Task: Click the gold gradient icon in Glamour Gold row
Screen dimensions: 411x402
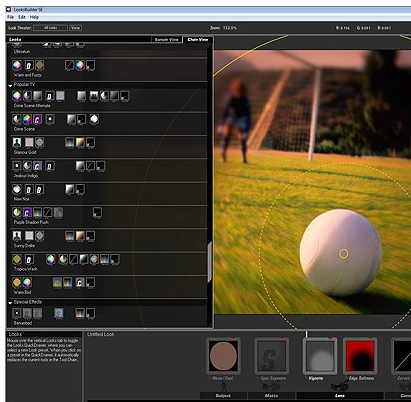Action: tap(80, 143)
